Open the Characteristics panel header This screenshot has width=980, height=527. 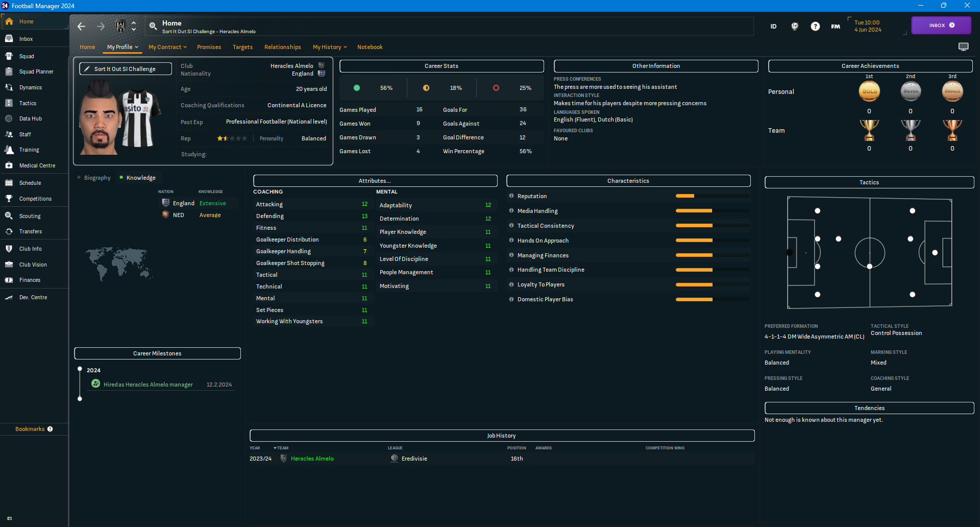[628, 181]
